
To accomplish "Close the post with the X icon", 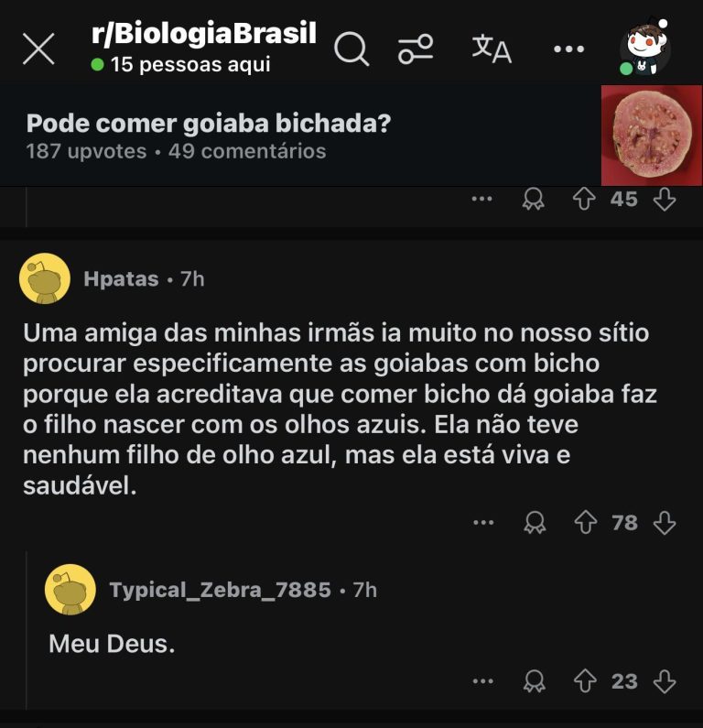I will (x=38, y=49).
